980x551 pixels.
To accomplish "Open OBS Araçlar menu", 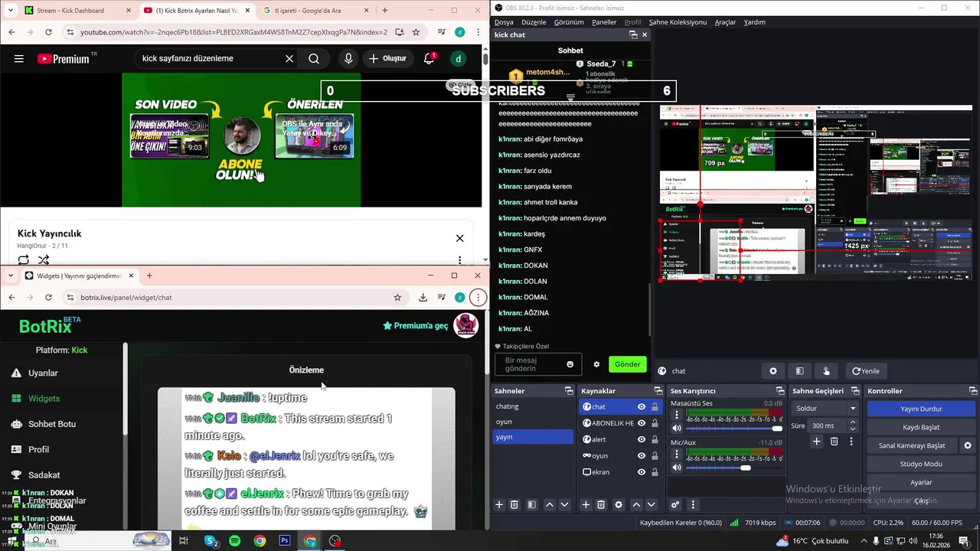I will pos(725,22).
